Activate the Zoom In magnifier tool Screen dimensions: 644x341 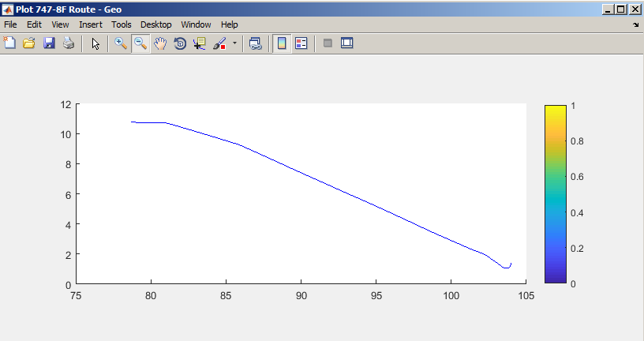pos(121,43)
